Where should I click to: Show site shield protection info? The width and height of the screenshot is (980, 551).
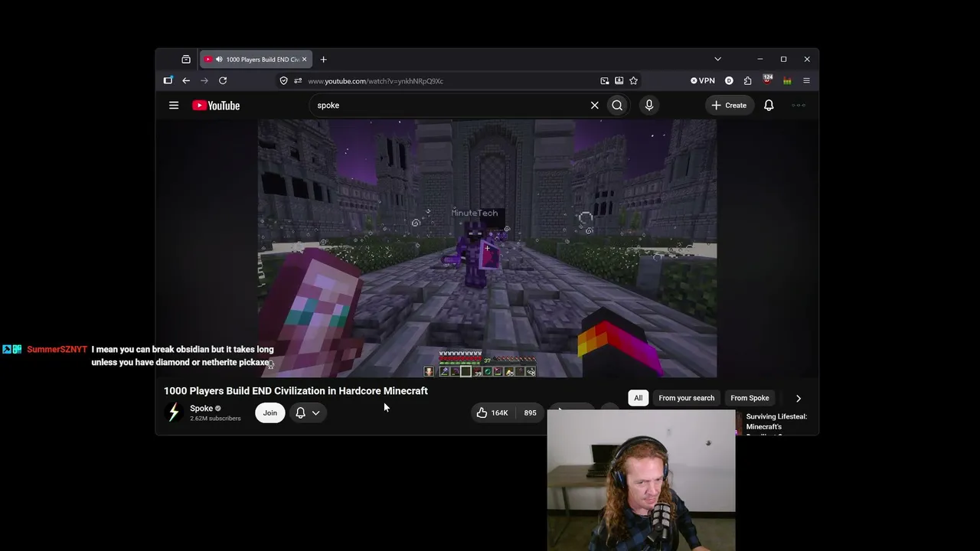284,81
